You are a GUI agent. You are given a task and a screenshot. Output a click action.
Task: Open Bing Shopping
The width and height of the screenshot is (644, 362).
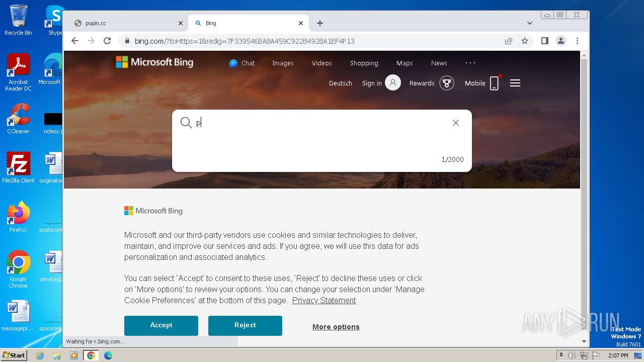click(x=364, y=63)
